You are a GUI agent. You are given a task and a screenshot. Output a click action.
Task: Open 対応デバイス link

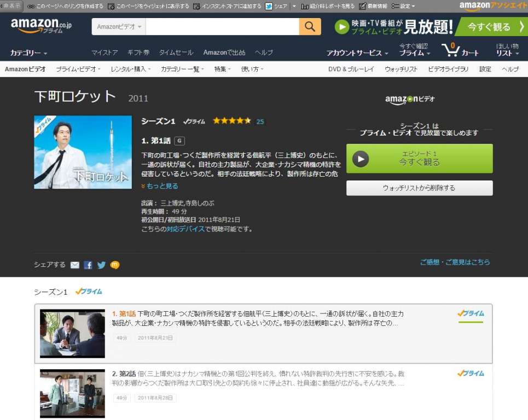[x=185, y=229]
